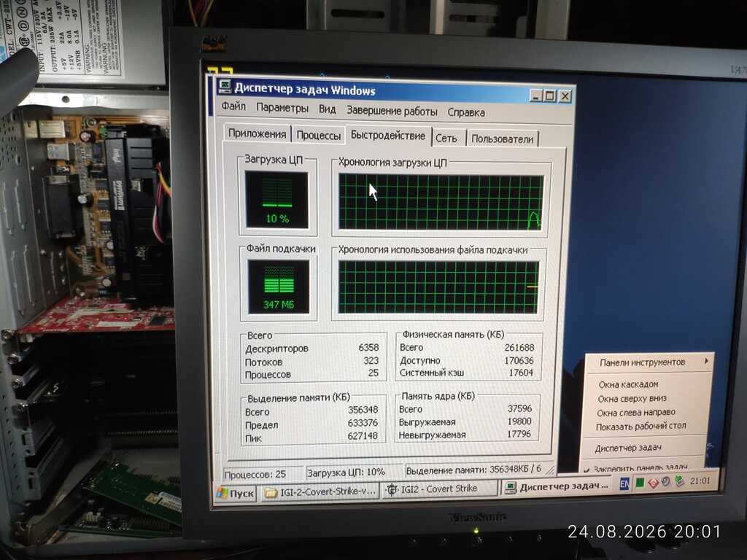Click the taskbar clock showing 21:01
The width and height of the screenshot is (747, 560).
700,481
